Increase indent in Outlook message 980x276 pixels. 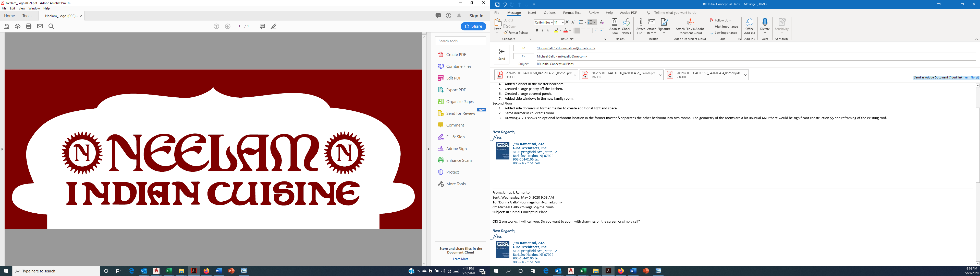(x=602, y=30)
